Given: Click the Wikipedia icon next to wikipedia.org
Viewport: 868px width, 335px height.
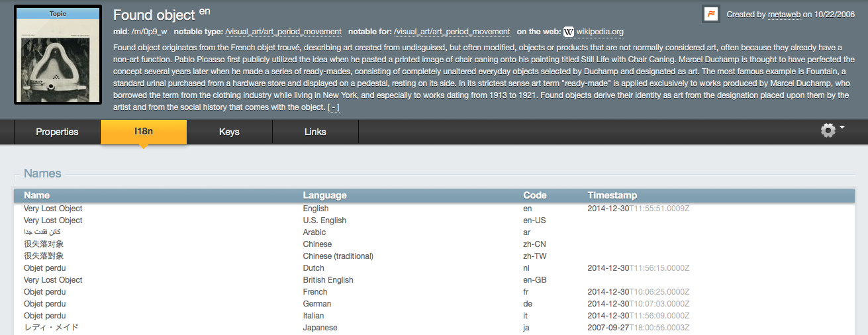Looking at the screenshot, I should 569,32.
